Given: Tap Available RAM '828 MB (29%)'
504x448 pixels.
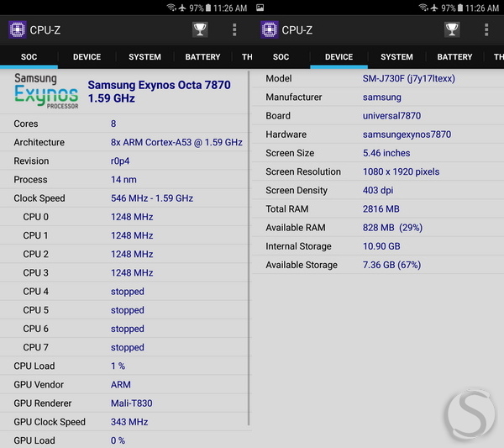Looking at the screenshot, I should pyautogui.click(x=392, y=228).
